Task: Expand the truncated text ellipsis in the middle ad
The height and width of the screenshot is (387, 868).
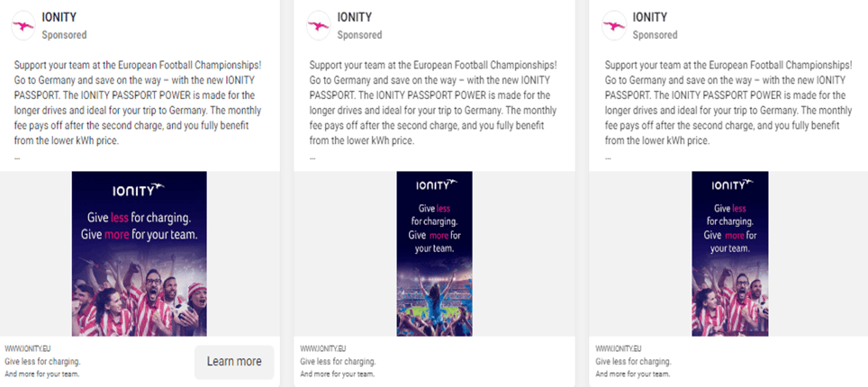Action: (312, 157)
